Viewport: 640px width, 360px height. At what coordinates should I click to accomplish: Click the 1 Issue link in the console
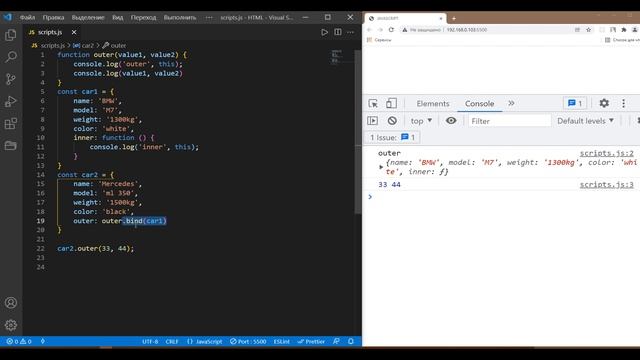(392, 138)
